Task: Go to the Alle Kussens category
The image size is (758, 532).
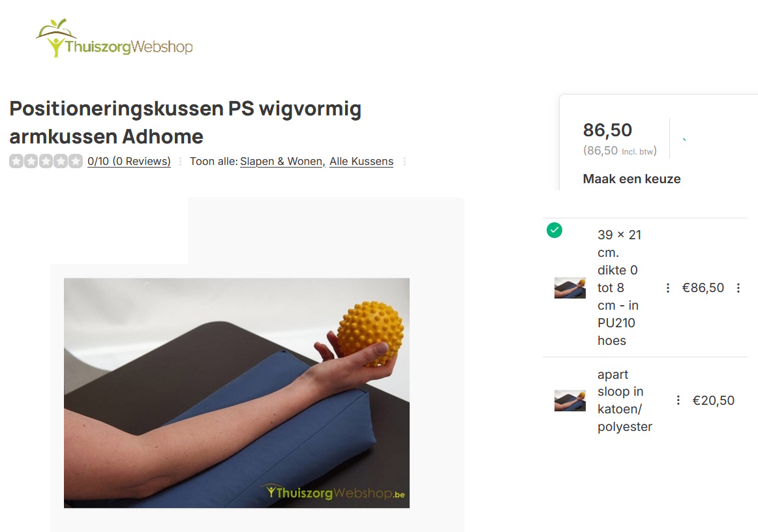Action: 361,162
